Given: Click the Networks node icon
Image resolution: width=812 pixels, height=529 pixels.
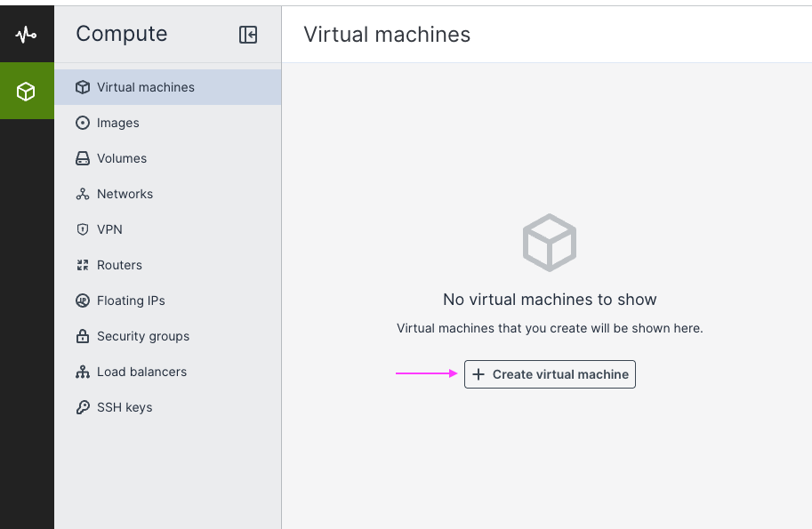Looking at the screenshot, I should 83,194.
